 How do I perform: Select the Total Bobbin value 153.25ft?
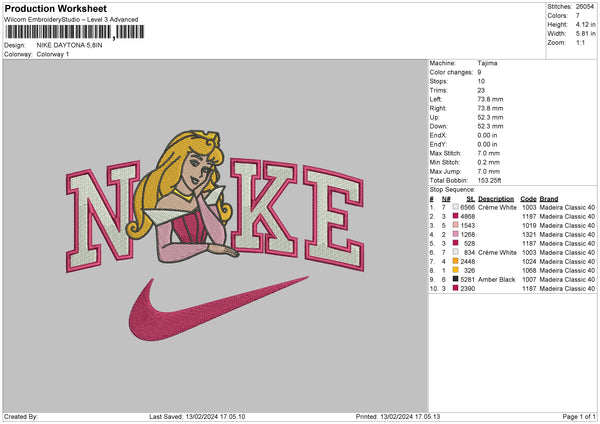(489, 181)
